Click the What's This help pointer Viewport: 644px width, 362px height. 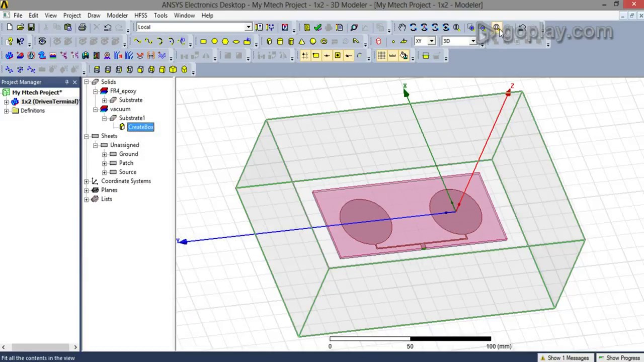point(20,41)
